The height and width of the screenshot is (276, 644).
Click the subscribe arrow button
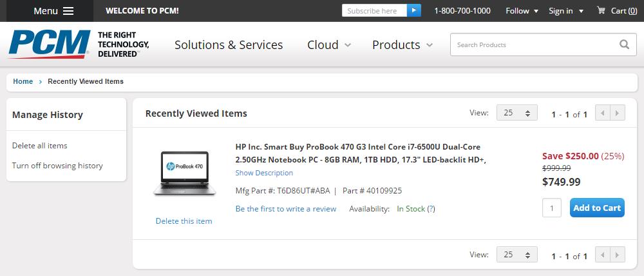414,11
